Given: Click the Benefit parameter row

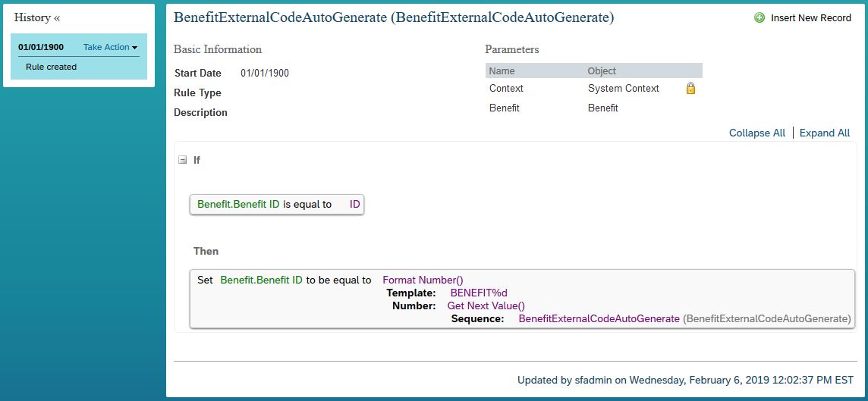Looking at the screenshot, I should click(x=594, y=108).
